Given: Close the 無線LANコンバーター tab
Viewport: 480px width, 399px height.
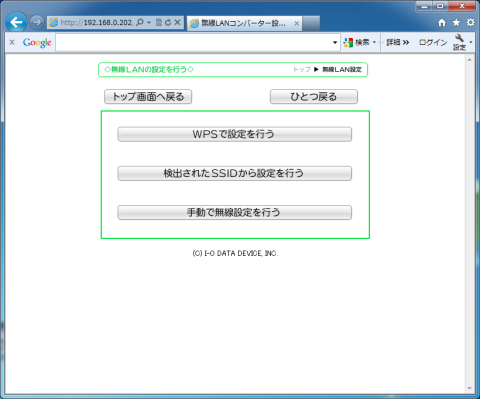Looking at the screenshot, I should coord(296,23).
